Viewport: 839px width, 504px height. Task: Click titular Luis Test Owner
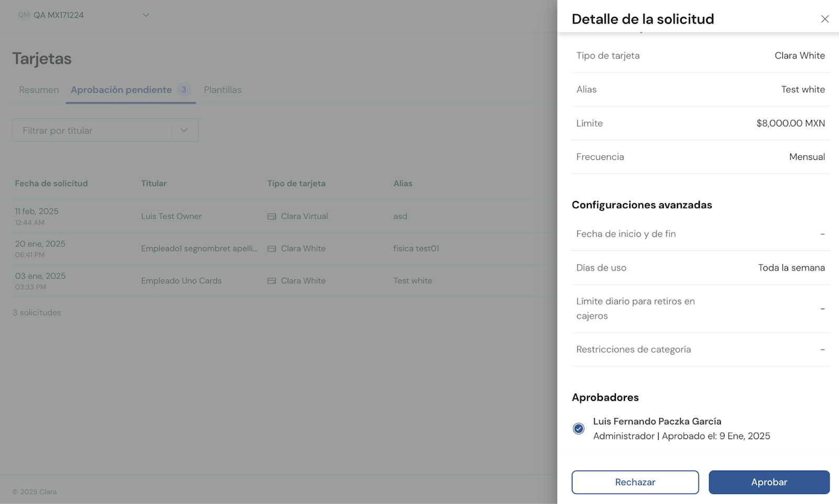click(171, 216)
